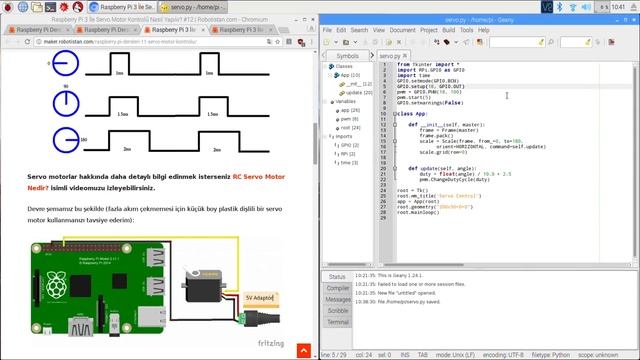
Task: Bookmark the page with the star icon
Action: pyautogui.click(x=278, y=42)
